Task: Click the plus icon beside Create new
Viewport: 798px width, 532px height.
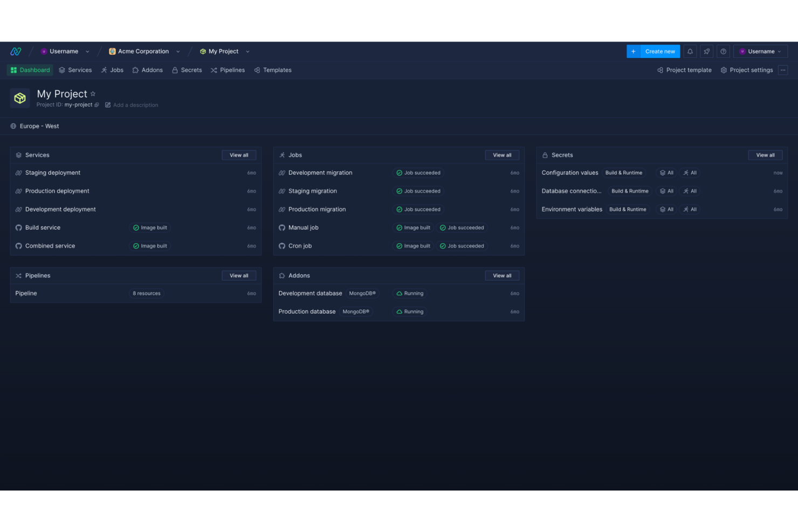Action: 633,51
